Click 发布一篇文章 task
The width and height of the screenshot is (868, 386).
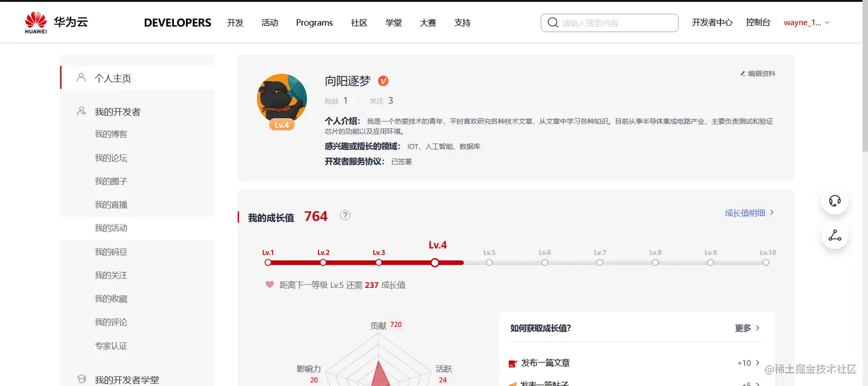click(x=545, y=363)
